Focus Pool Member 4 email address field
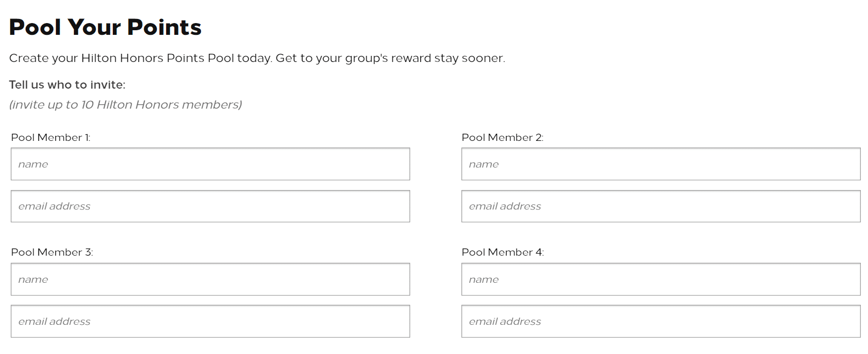This screenshot has width=868, height=354. (661, 322)
